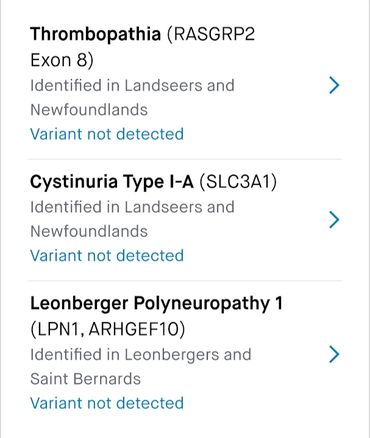This screenshot has width=370, height=438.
Task: Select 'Identified in Landseers and' under Cystinuria
Action: coord(132,207)
